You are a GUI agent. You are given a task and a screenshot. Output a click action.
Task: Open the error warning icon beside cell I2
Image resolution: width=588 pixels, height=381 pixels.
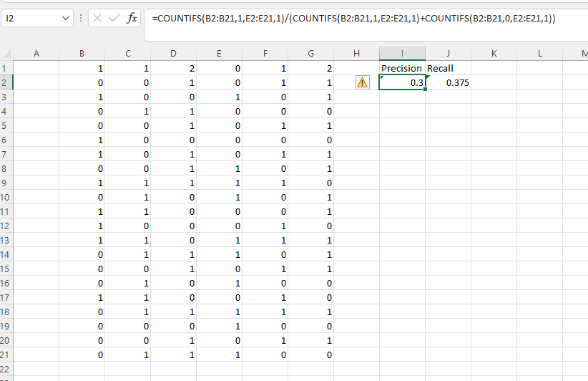362,82
